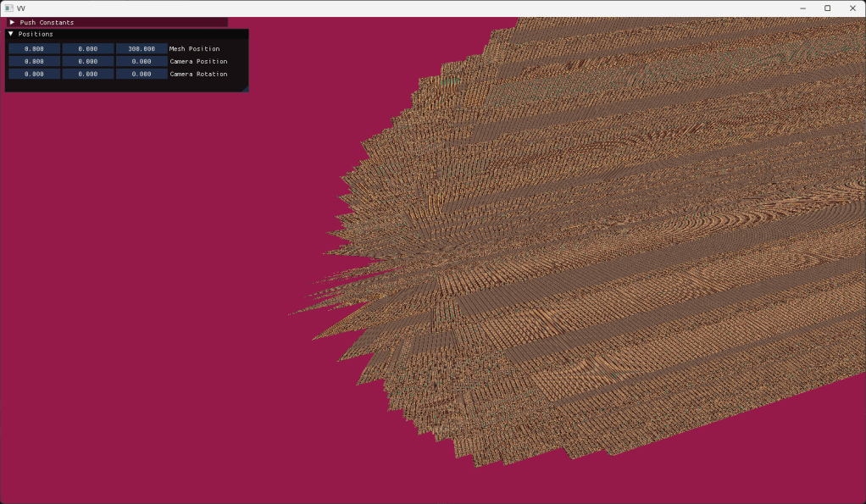Viewport: 866px width, 504px height.
Task: Click the Mesh Position label
Action: coord(194,49)
